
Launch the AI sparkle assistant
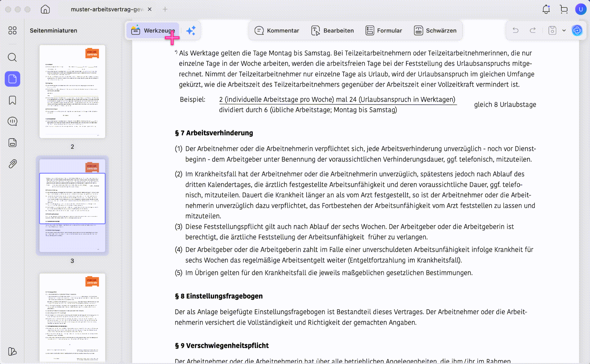[191, 31]
